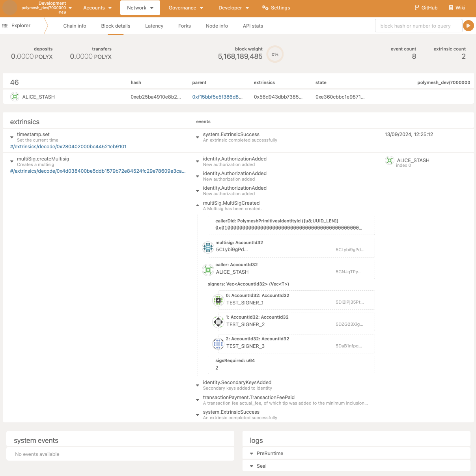Click the Explorer grid icon
This screenshot has width=476, height=476.
(x=5, y=26)
